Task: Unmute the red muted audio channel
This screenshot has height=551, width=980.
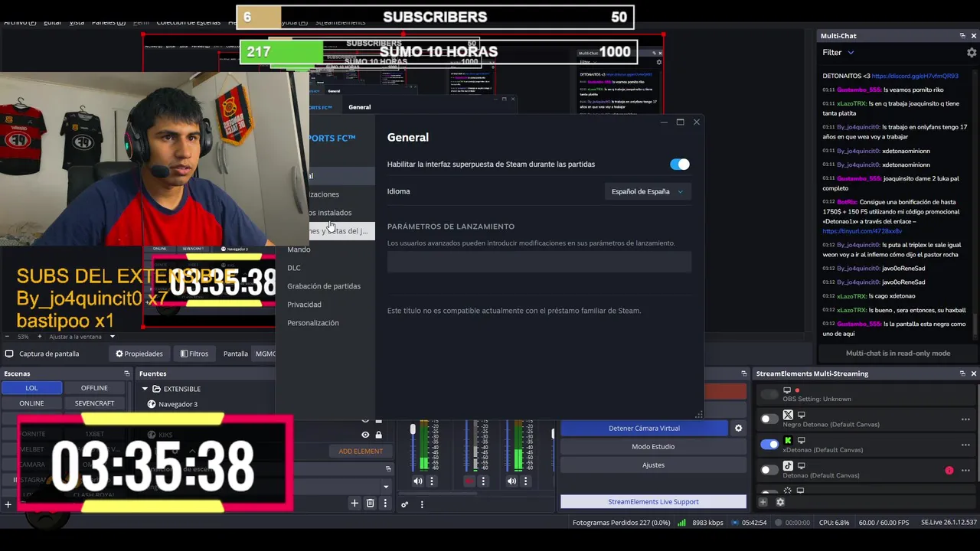Action: [x=469, y=481]
